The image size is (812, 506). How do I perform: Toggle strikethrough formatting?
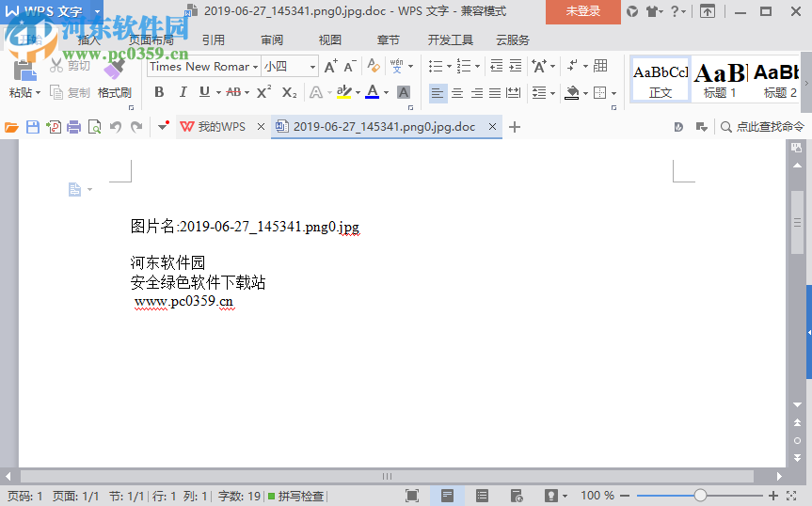click(233, 92)
